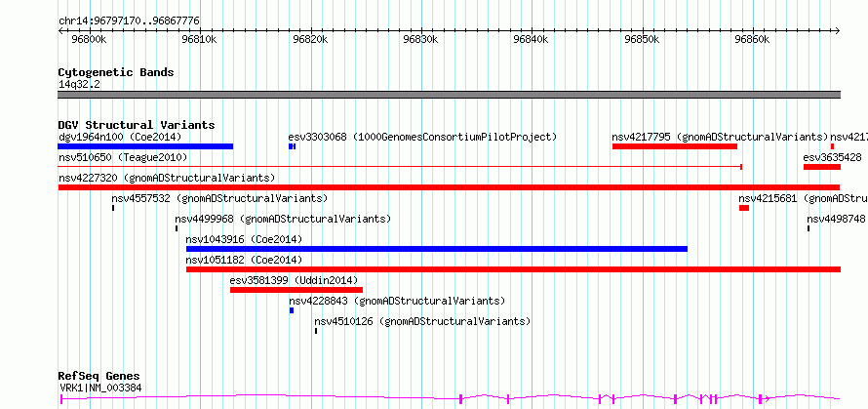Select the 14q32.2 band label
Viewport: 868px width, 409px height.
[80, 85]
